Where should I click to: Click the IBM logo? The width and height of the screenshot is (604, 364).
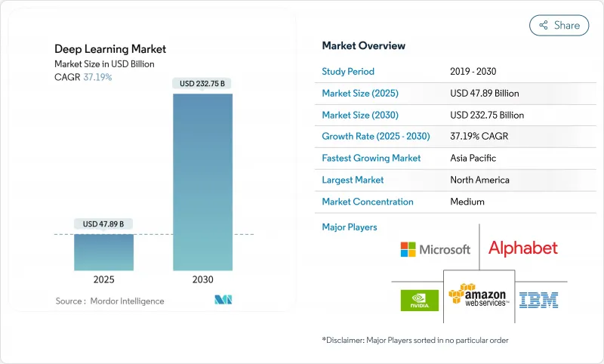[x=538, y=300]
